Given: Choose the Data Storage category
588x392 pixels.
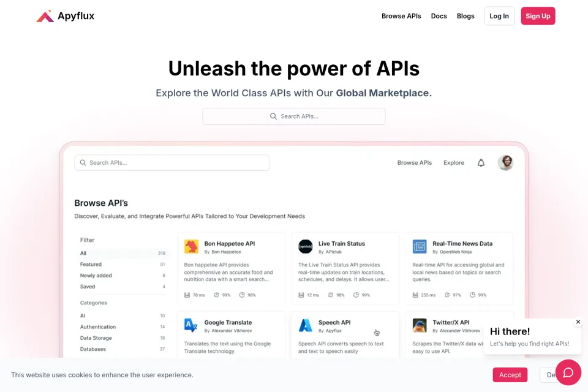Looking at the screenshot, I should coord(123,338).
